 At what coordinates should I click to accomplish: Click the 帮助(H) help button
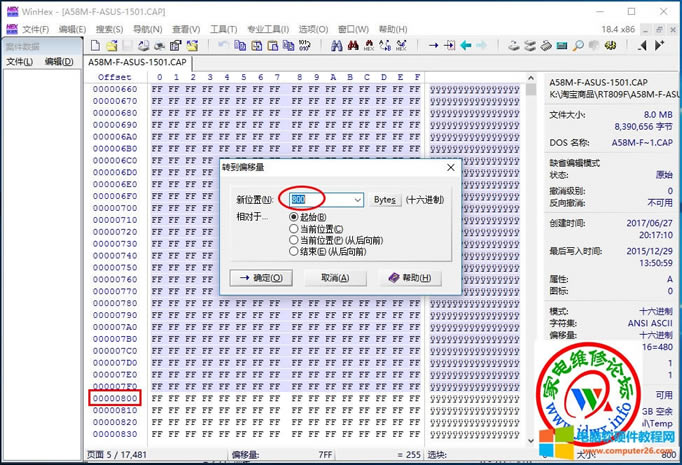[x=409, y=277]
